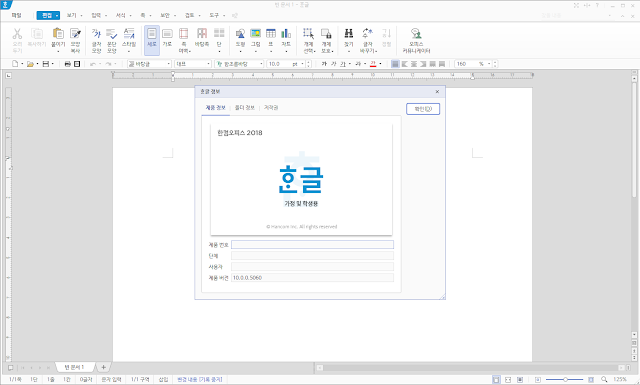Insert a Chart (차트) icon
640x385 pixels.
tap(286, 33)
